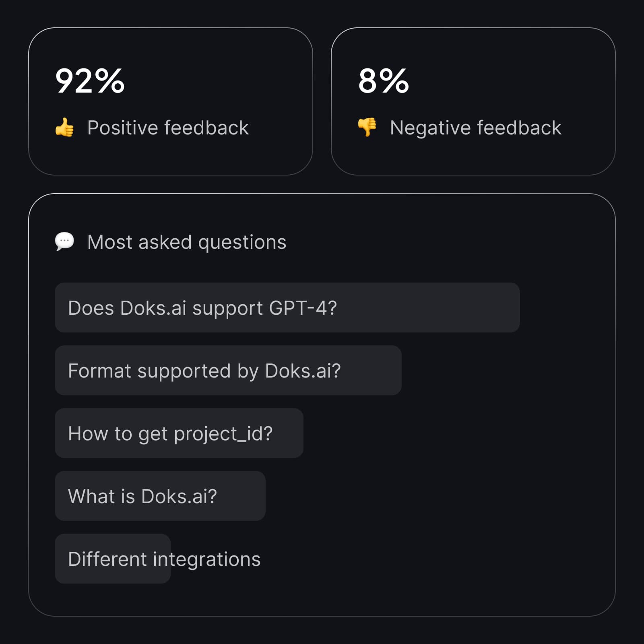Open the Negative feedback label

pyautogui.click(x=475, y=128)
